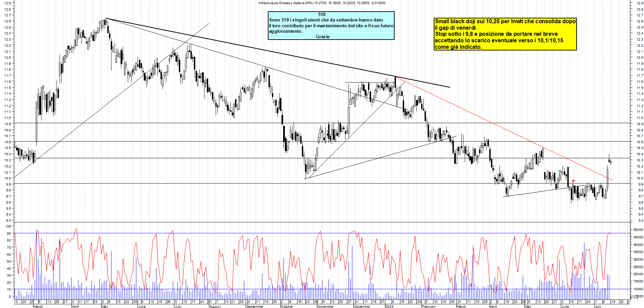Click the '100' oscillator scale label

point(8,226)
